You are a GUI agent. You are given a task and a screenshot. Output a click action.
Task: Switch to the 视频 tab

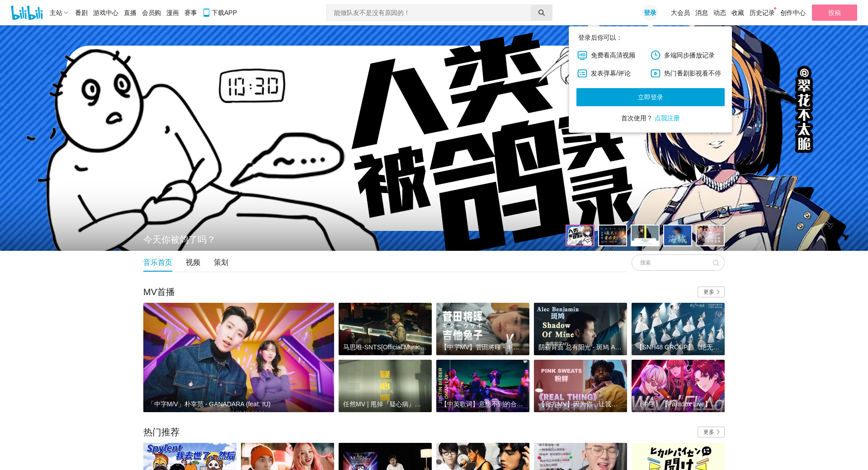[193, 263]
